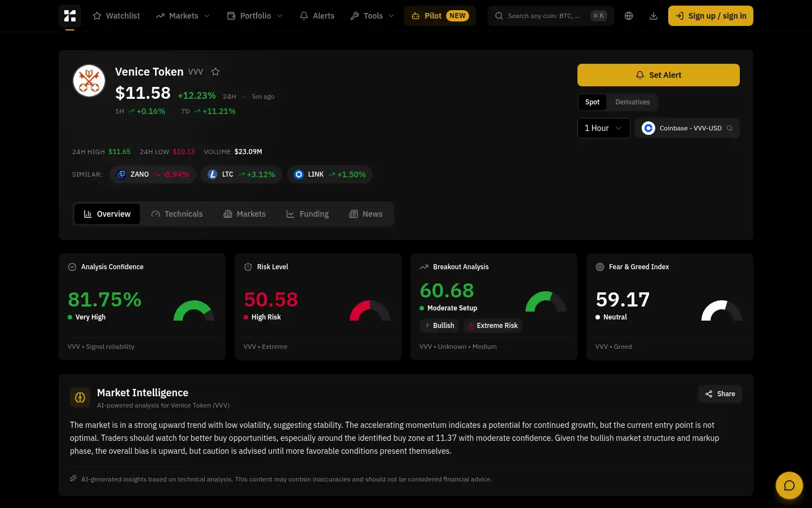812x508 pixels.
Task: Click the 24H HIGH $11.65 value
Action: pyautogui.click(x=119, y=152)
